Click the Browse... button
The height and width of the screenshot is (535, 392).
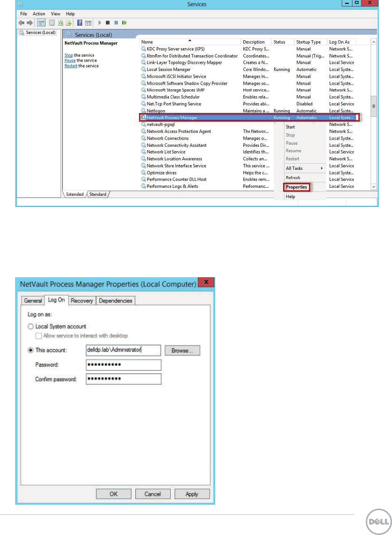182,351
